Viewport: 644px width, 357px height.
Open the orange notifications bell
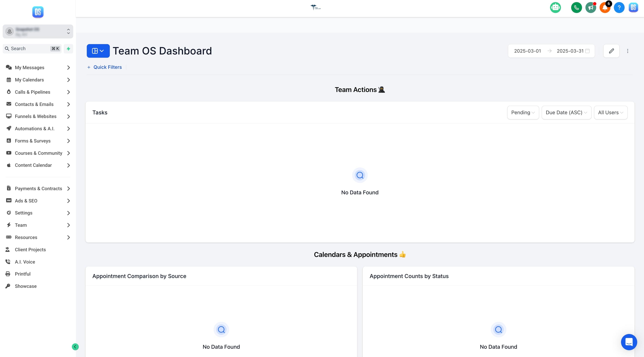click(605, 8)
